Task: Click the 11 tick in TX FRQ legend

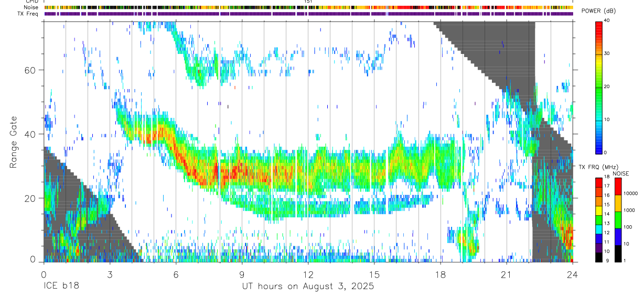Action: pyautogui.click(x=607, y=242)
